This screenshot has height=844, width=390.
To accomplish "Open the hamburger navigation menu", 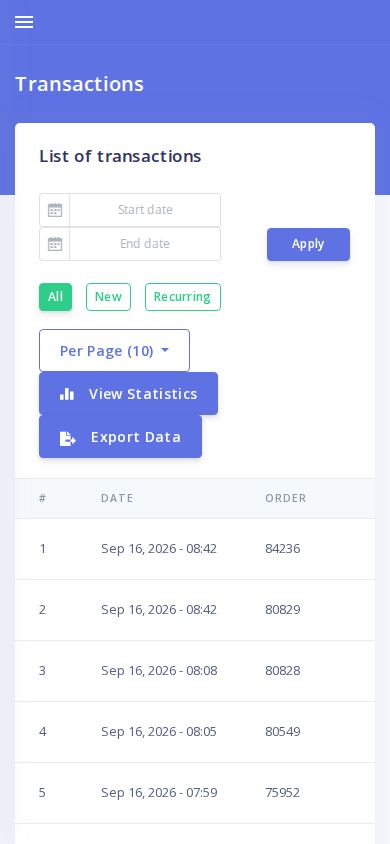I will [x=24, y=22].
